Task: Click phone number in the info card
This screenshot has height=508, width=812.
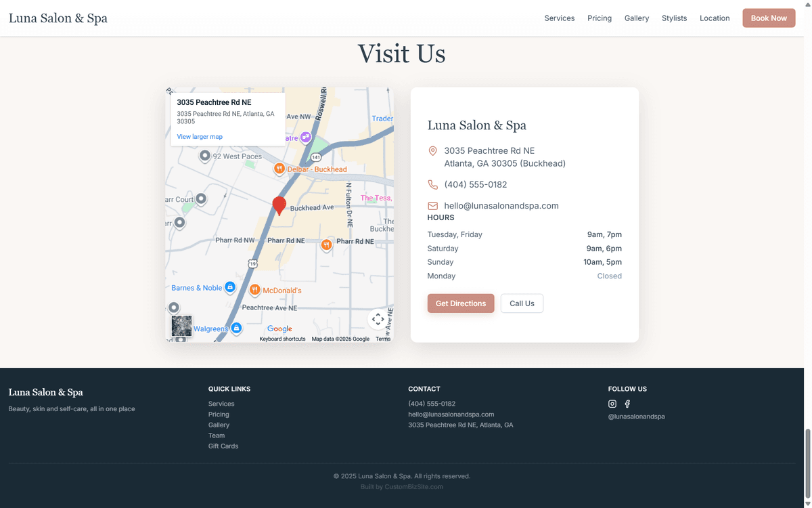Action: click(x=476, y=185)
